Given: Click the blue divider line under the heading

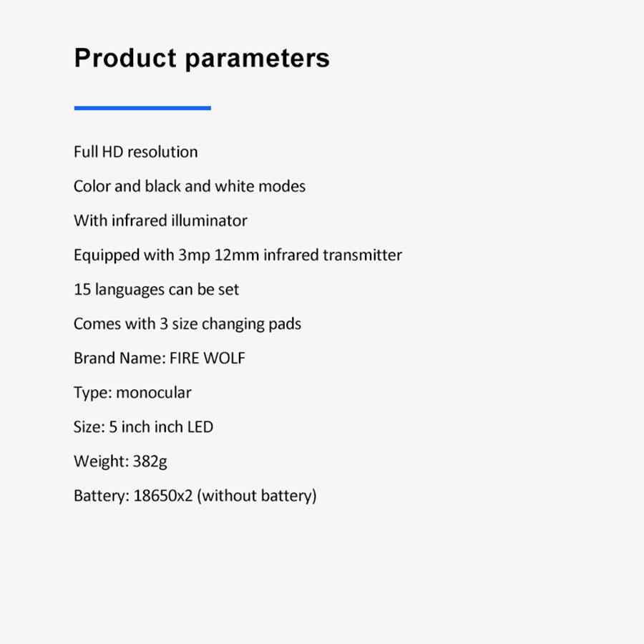Looking at the screenshot, I should pos(142,108).
